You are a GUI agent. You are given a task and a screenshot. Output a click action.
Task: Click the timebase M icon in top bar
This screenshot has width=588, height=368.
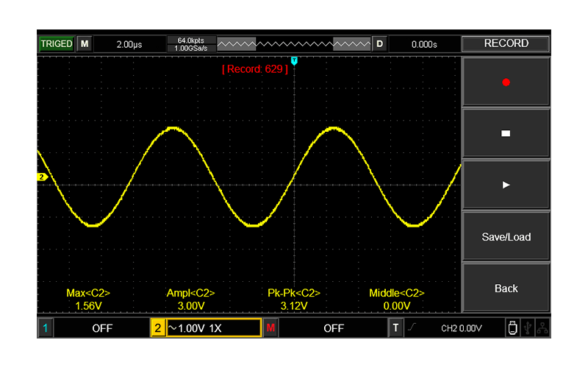[x=85, y=44]
